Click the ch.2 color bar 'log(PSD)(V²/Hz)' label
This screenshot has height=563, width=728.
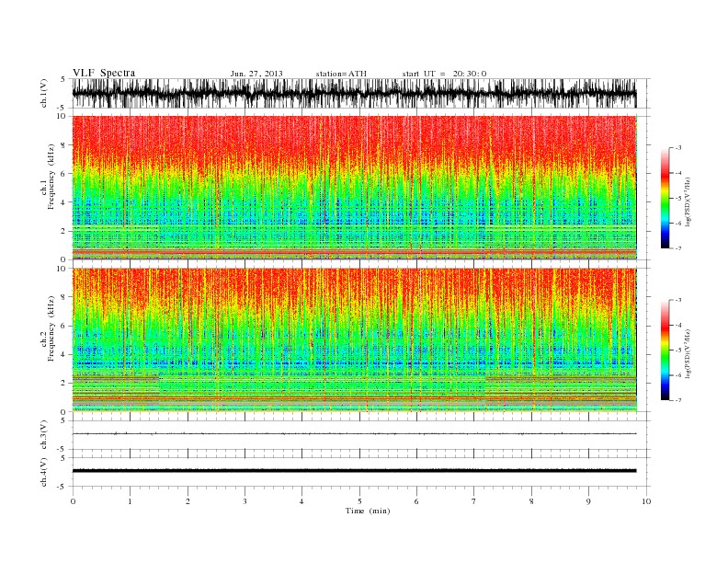coord(688,352)
